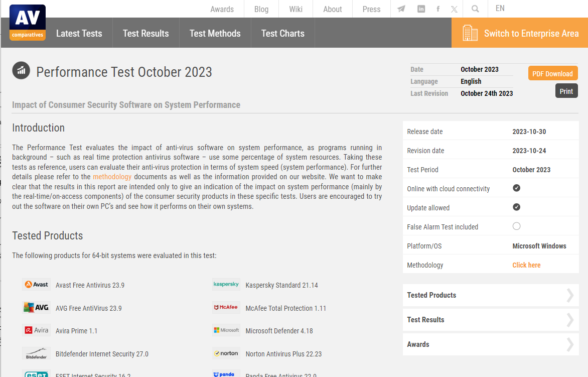Open the Test Methods menu

(215, 34)
